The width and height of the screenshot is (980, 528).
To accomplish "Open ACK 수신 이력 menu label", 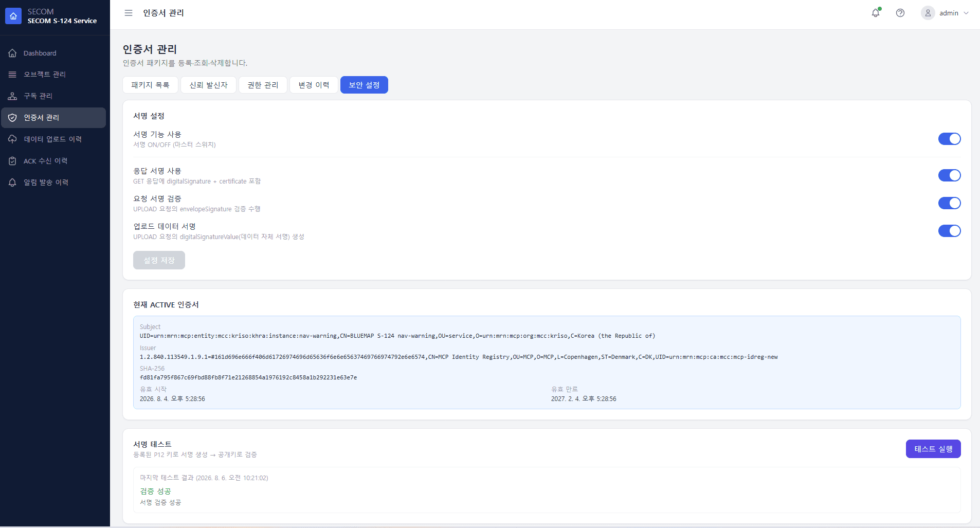I will click(x=45, y=161).
